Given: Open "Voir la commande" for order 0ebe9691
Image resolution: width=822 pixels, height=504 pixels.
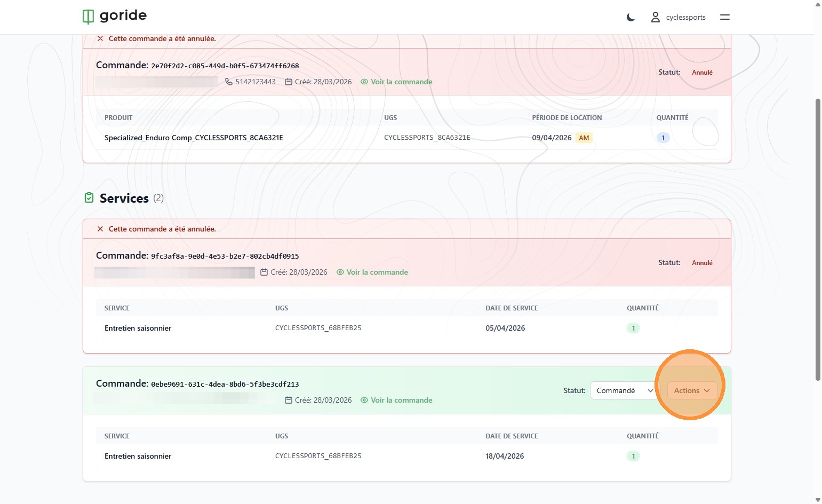Looking at the screenshot, I should tap(401, 400).
